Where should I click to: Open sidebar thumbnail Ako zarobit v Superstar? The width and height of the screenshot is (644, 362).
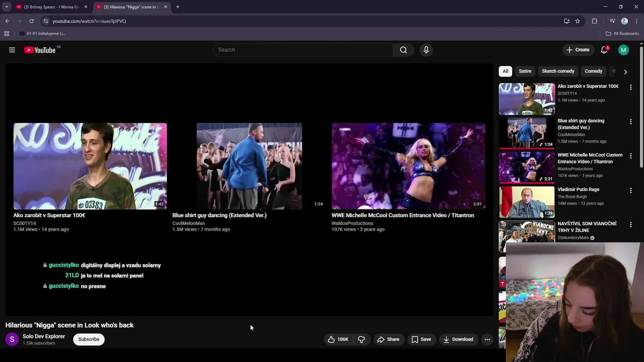(x=527, y=99)
